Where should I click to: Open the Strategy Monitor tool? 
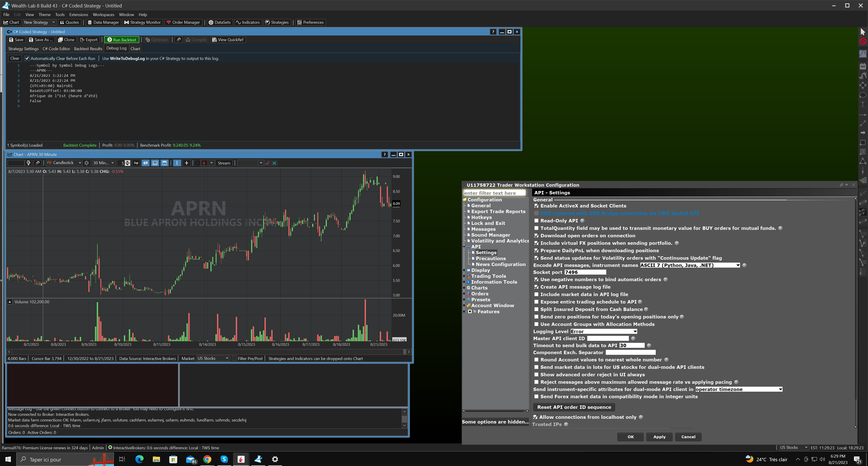[x=142, y=22]
